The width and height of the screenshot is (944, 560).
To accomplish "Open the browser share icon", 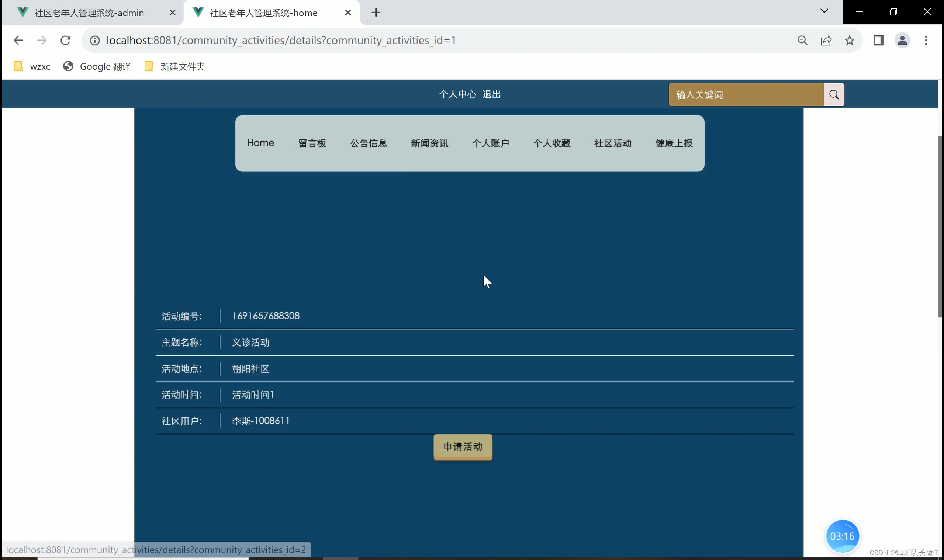I will pyautogui.click(x=826, y=41).
